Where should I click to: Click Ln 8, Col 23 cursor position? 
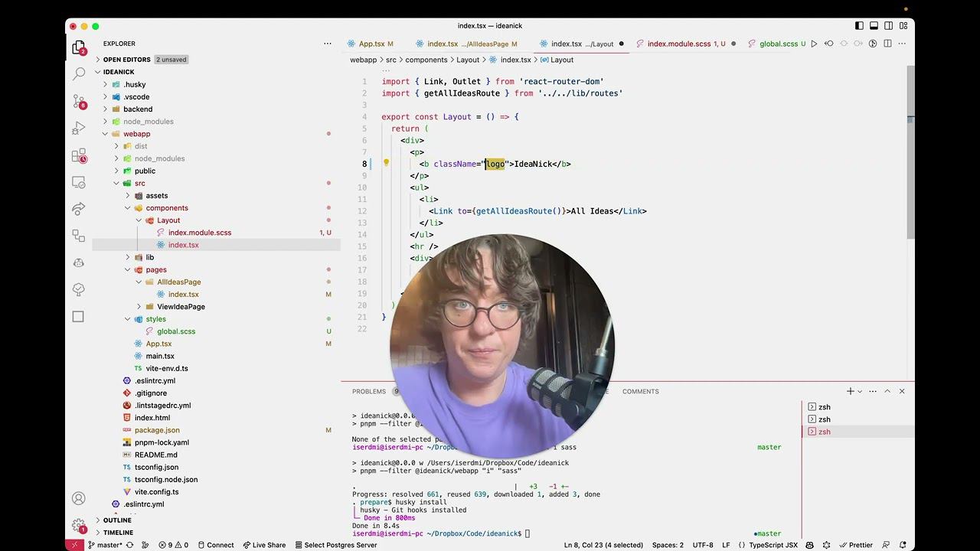click(603, 545)
